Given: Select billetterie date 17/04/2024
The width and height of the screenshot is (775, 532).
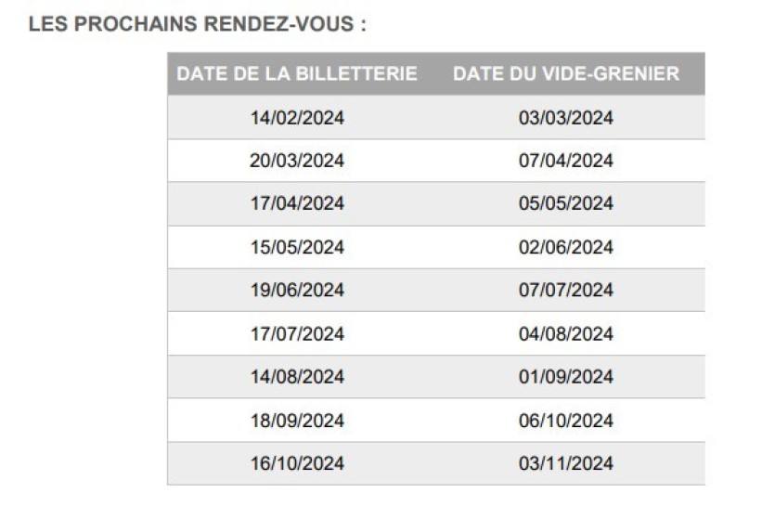Looking at the screenshot, I should [297, 203].
